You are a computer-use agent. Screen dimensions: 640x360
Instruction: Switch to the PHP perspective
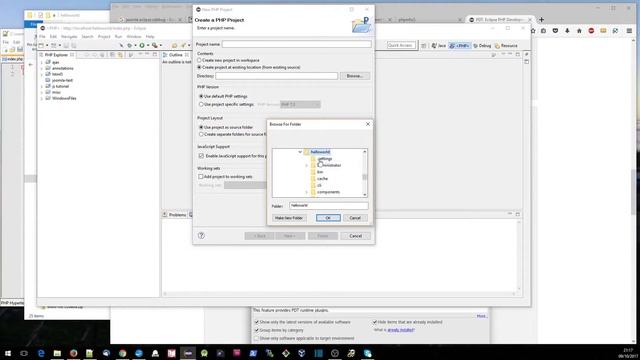tap(460, 46)
